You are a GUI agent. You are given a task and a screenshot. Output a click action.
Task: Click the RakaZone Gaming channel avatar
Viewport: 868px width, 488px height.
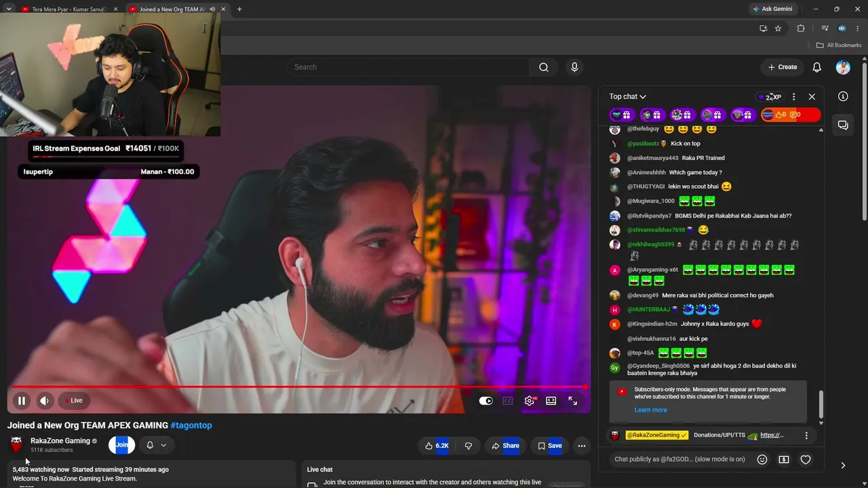point(16,445)
